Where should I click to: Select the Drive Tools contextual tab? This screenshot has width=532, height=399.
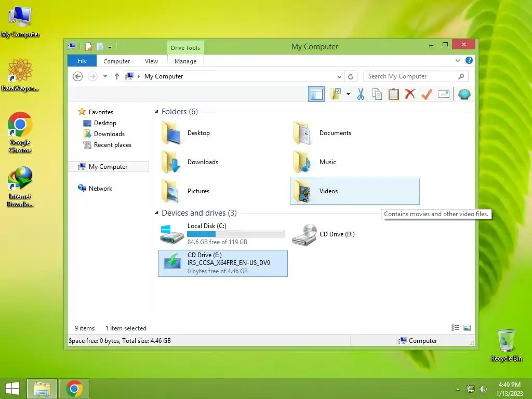pos(185,47)
